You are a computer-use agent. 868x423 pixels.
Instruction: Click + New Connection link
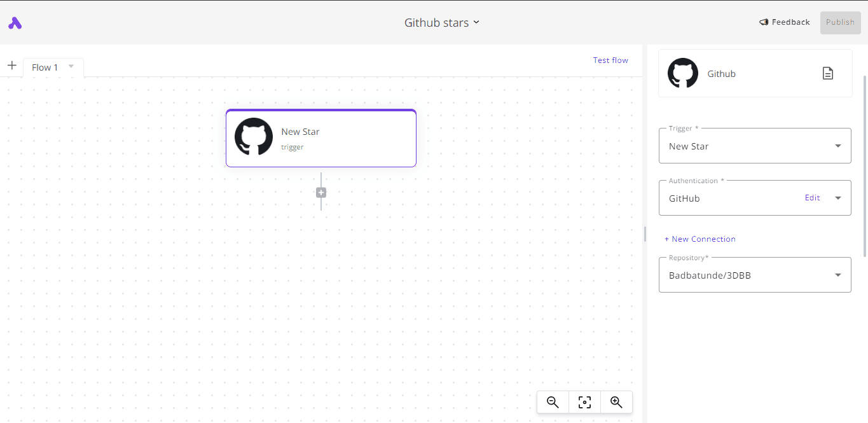click(699, 239)
